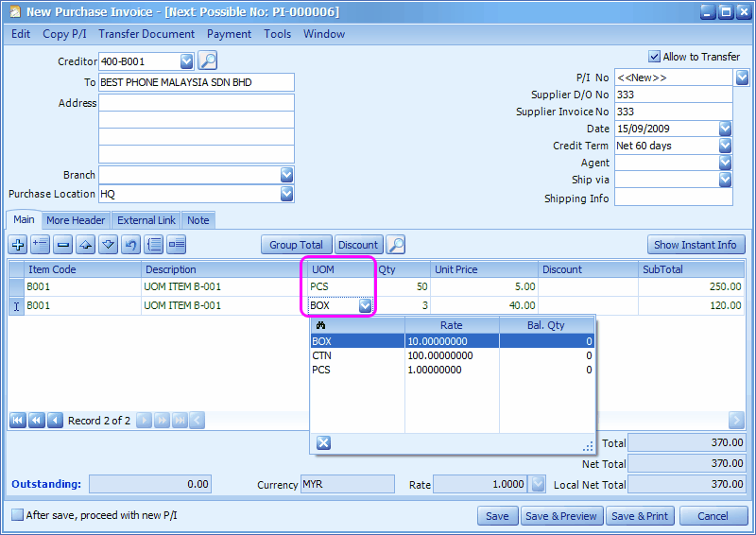Toggle the Allow to Transfer checkbox
The height and width of the screenshot is (535, 756).
click(x=654, y=57)
